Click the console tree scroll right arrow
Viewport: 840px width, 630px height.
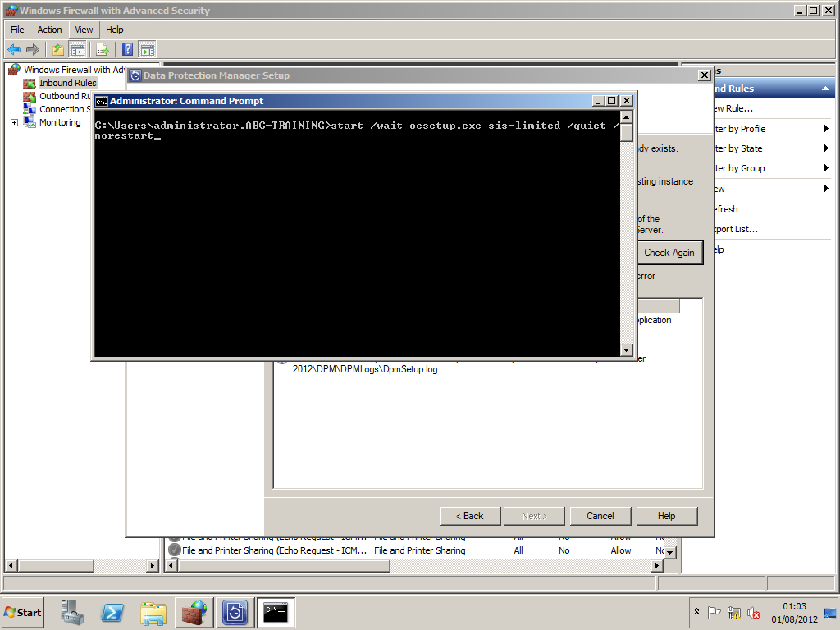pos(153,566)
